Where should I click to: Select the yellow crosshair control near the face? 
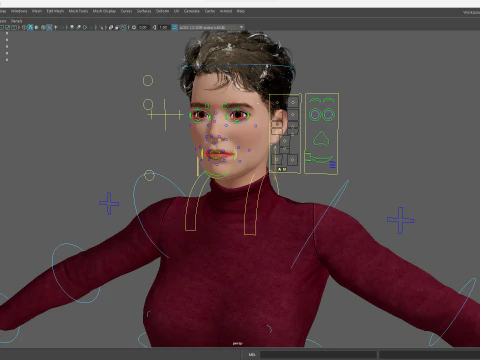(166, 115)
